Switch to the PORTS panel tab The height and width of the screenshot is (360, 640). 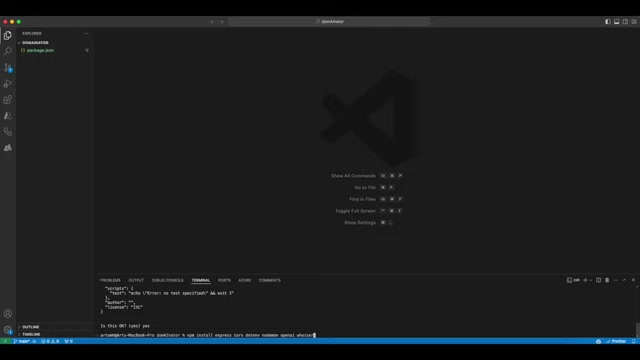click(224, 280)
